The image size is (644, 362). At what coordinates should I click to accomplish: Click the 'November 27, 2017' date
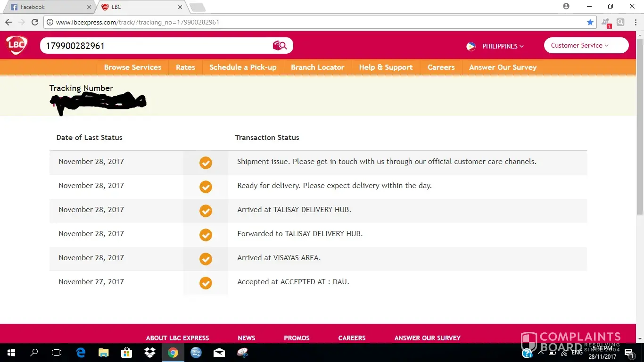[x=91, y=282]
